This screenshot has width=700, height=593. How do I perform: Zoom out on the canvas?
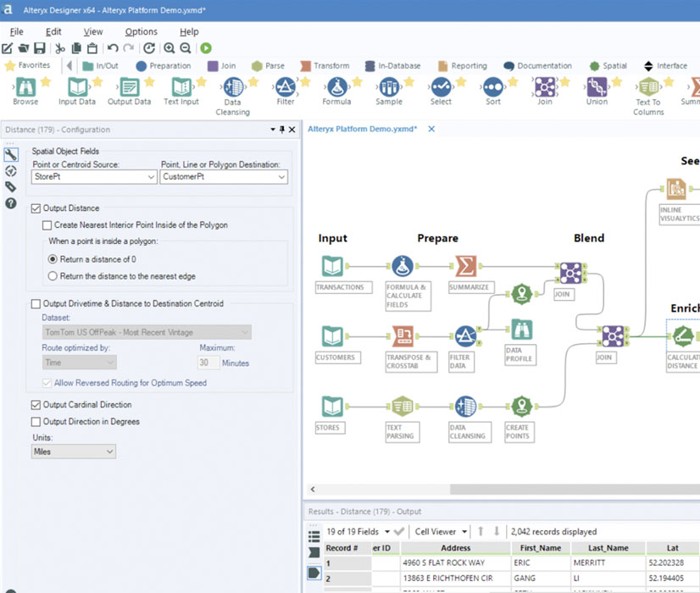click(x=186, y=48)
